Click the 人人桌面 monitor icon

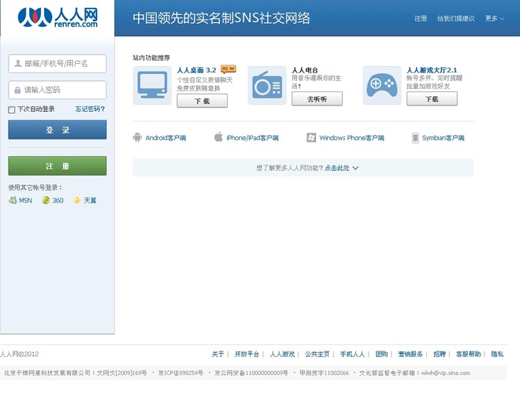coord(152,85)
